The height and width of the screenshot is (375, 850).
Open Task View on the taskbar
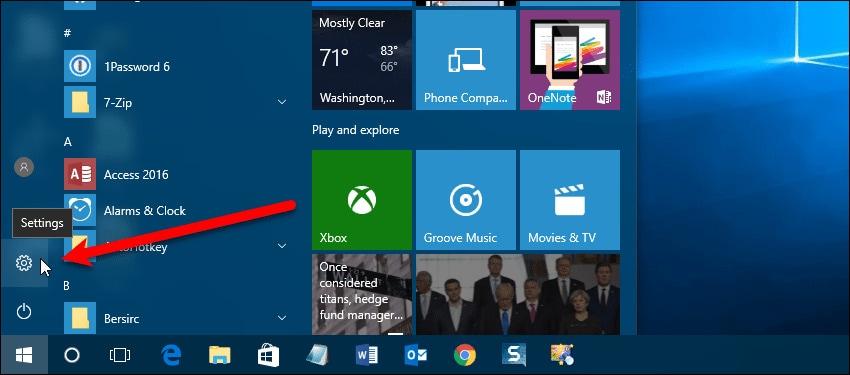pyautogui.click(x=120, y=355)
